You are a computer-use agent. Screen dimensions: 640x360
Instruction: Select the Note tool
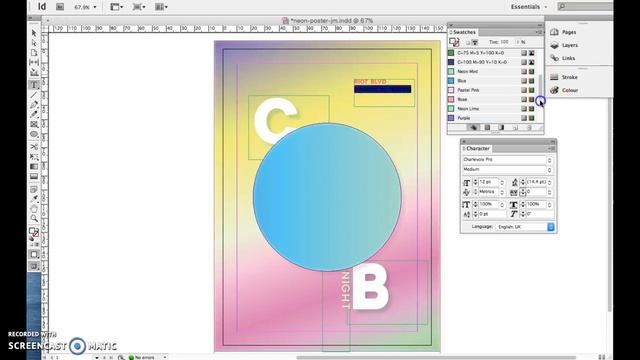[34, 189]
